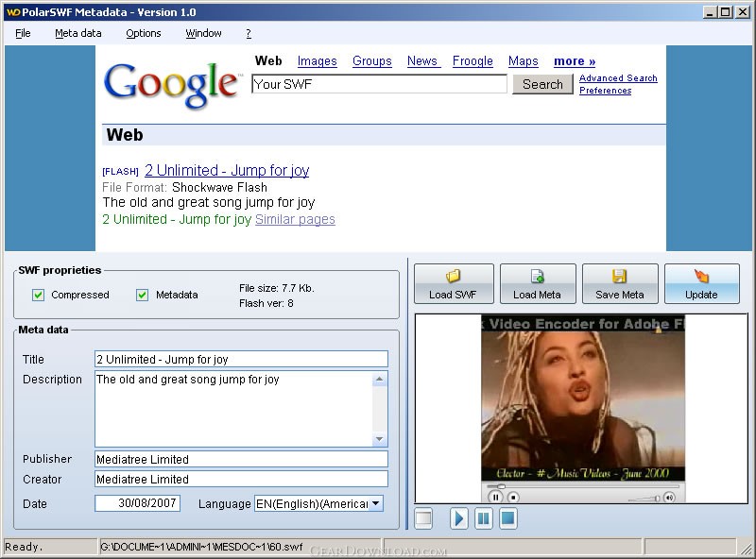Open the Window menu

[203, 33]
